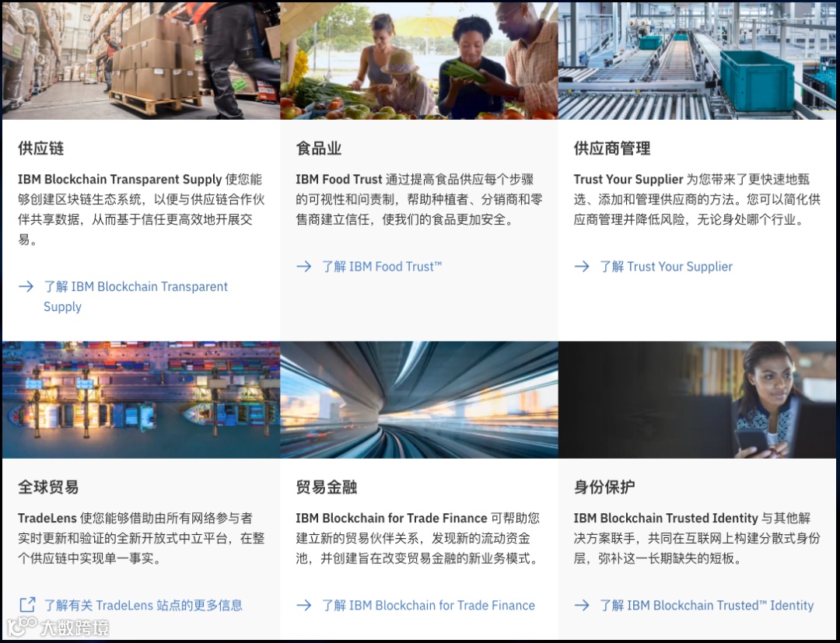Click woman with phone image above 身份保护

point(697,400)
